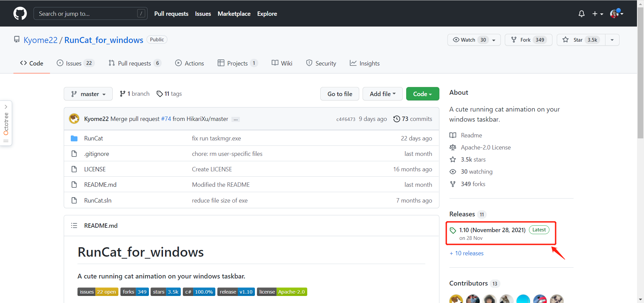Image resolution: width=644 pixels, height=303 pixels.
Task: Open the Contributors heading link
Action: click(474, 284)
